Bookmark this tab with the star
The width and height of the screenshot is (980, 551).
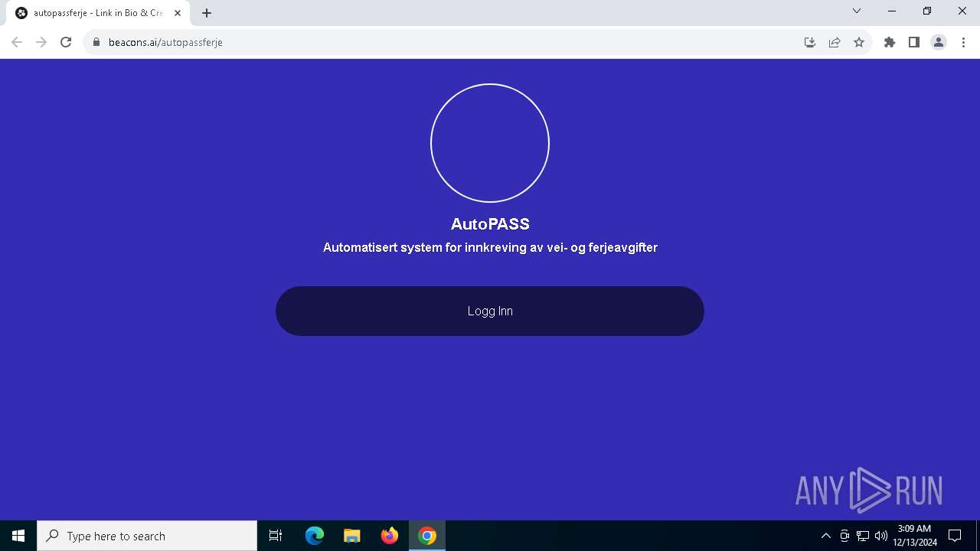tap(859, 42)
